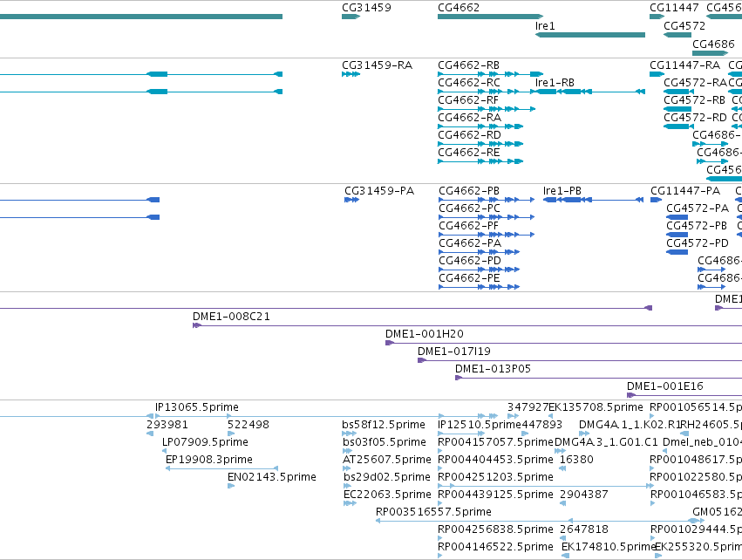
Task: Click feature 16380
Action: tap(576, 460)
